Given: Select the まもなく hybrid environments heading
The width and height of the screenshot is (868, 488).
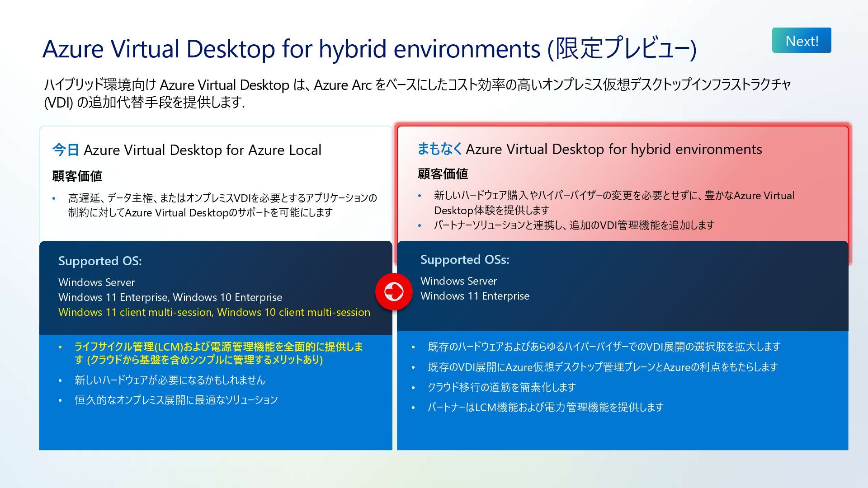Looking at the screenshot, I should pyautogui.click(x=589, y=149).
